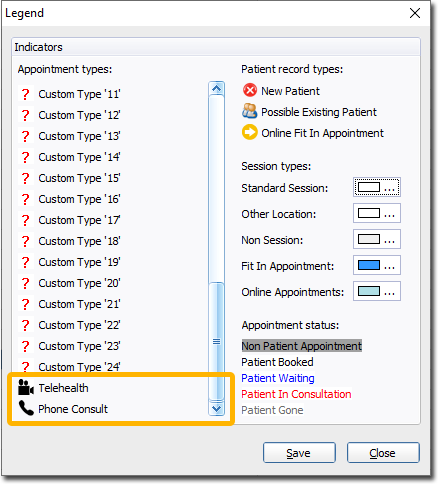
Task: Click the question mark icon next to Custom Type '23'
Action: click(25, 346)
